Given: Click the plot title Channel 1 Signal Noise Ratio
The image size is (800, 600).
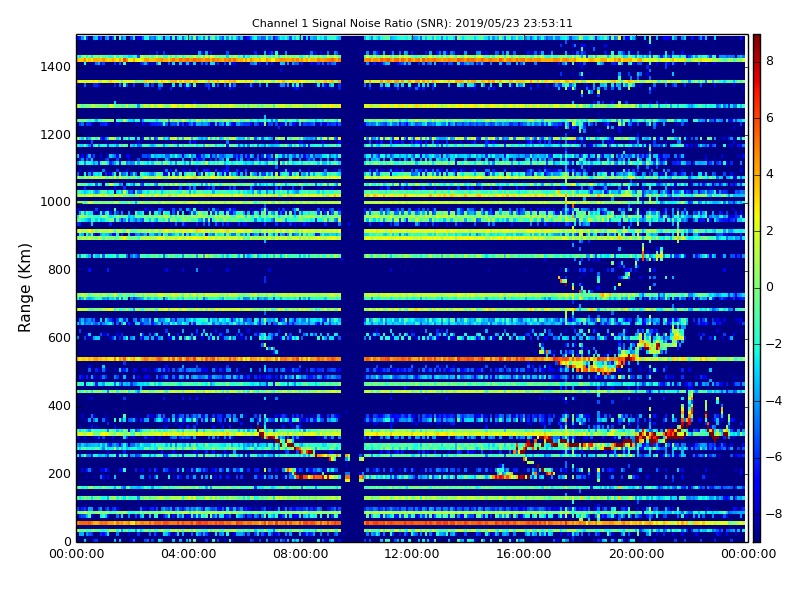Looking at the screenshot, I should pos(412,23).
